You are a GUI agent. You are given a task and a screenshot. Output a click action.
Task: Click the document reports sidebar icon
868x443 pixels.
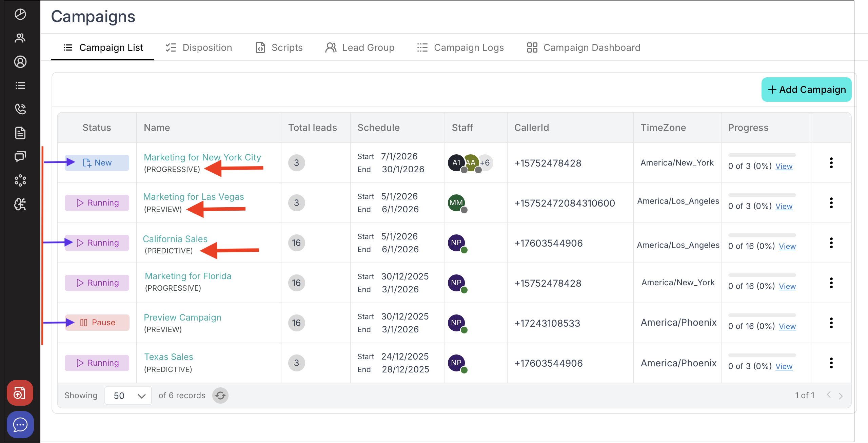(x=20, y=133)
